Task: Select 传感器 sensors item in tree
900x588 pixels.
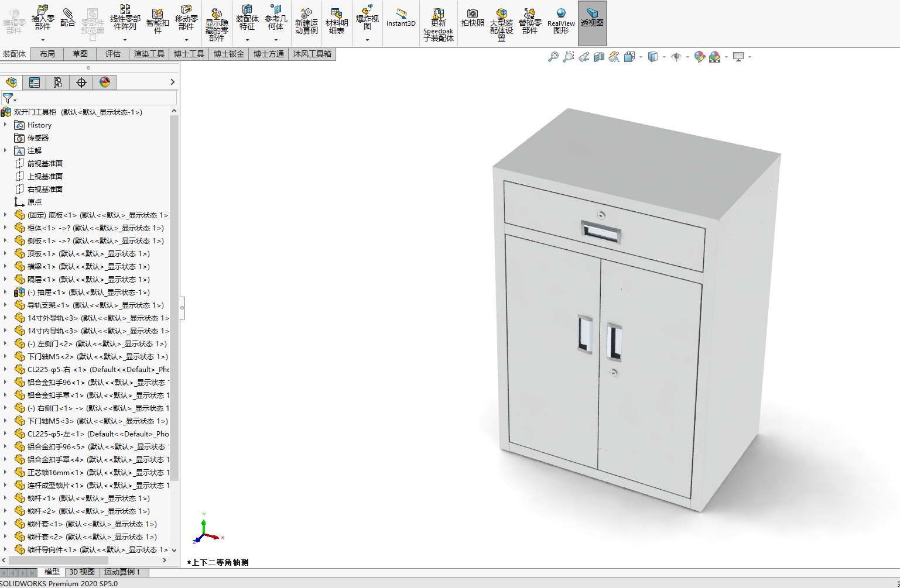Action: point(38,137)
